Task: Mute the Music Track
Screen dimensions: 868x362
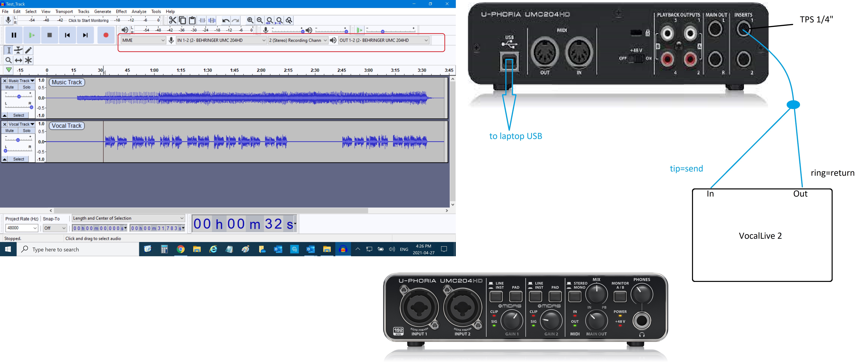Action: pyautogui.click(x=9, y=87)
